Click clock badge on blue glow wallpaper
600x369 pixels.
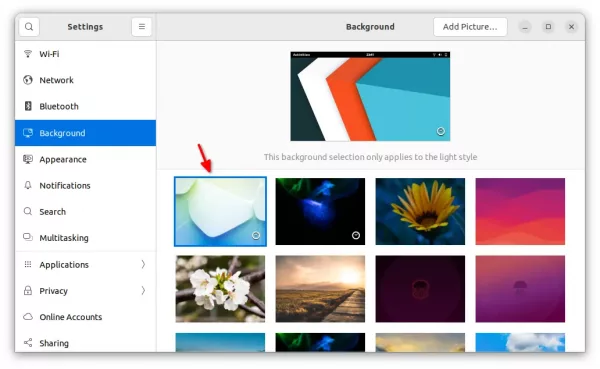tap(356, 235)
